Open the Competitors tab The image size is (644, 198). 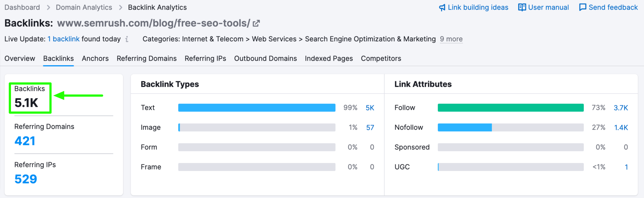(381, 58)
